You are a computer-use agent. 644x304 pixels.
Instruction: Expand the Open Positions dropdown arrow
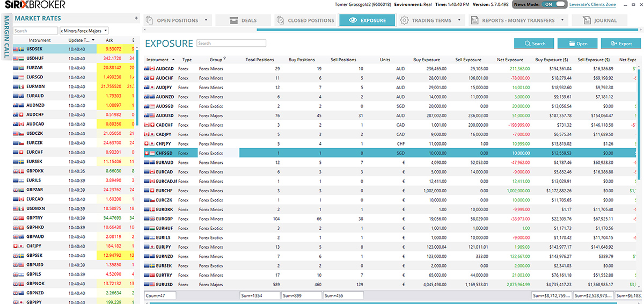[206, 20]
